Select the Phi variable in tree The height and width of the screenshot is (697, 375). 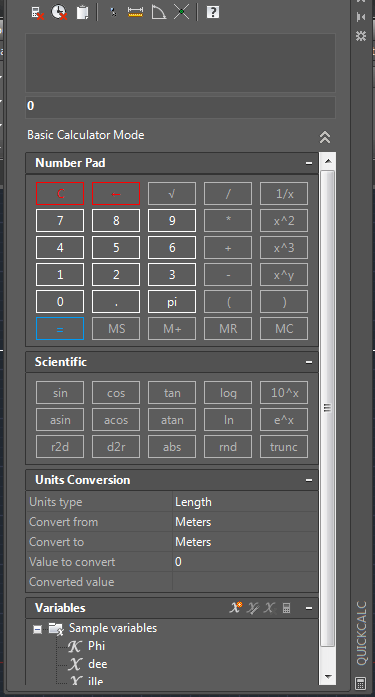96,646
